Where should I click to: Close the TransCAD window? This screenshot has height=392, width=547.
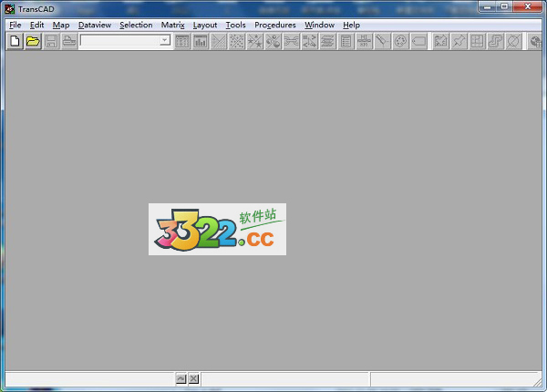(x=528, y=7)
